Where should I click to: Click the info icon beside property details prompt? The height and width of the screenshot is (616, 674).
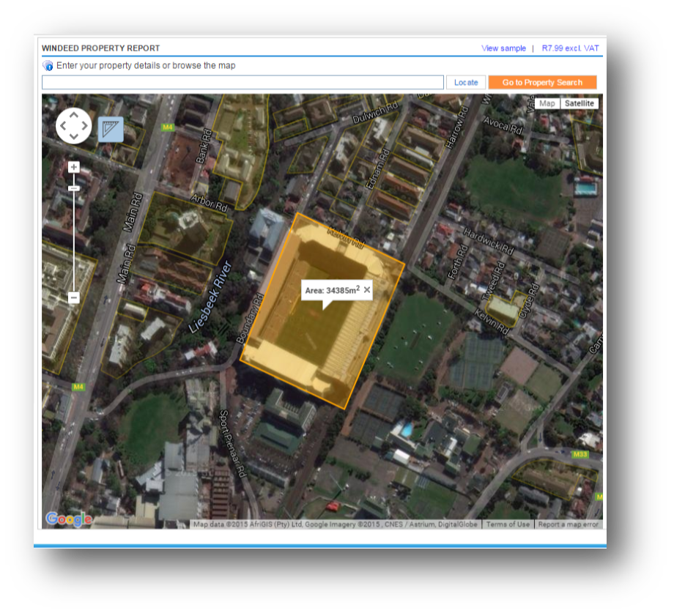(48, 66)
